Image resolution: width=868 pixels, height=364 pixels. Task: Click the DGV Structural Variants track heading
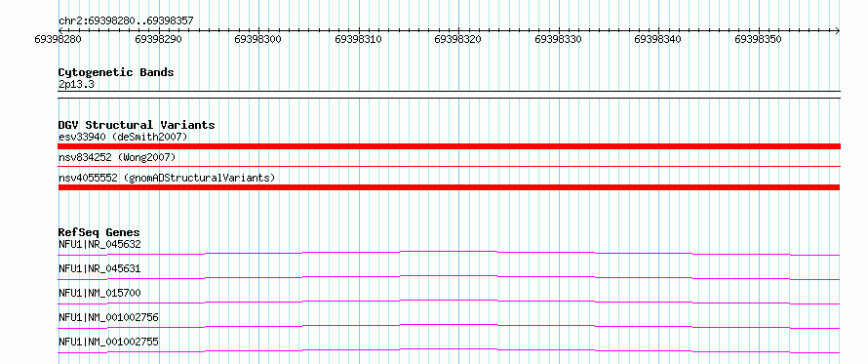[137, 125]
